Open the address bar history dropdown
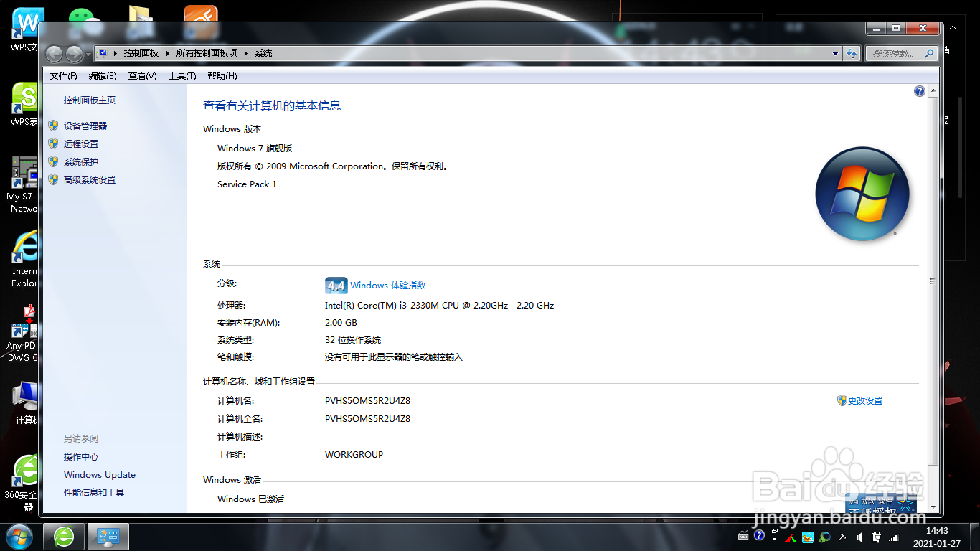The image size is (980, 551). [x=835, y=53]
